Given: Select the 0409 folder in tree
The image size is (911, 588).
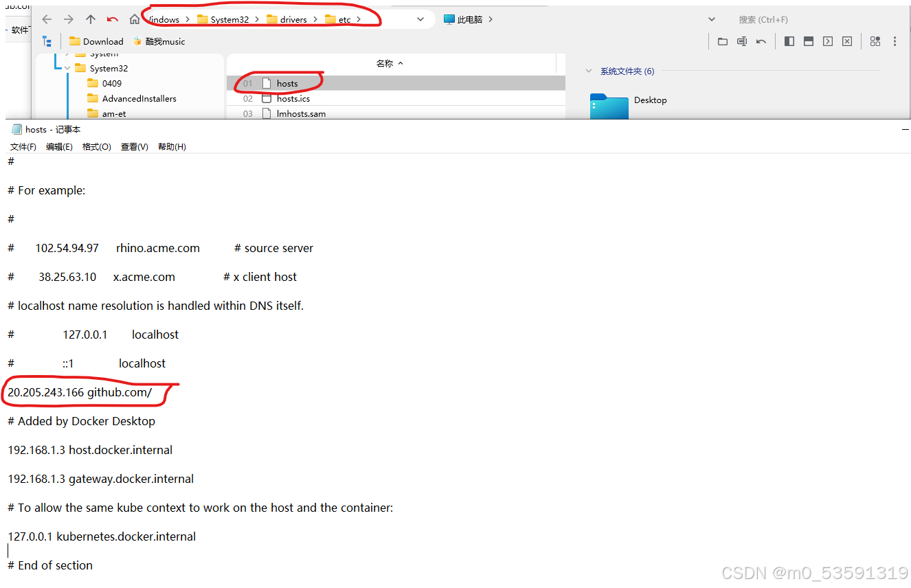Looking at the screenshot, I should [104, 83].
